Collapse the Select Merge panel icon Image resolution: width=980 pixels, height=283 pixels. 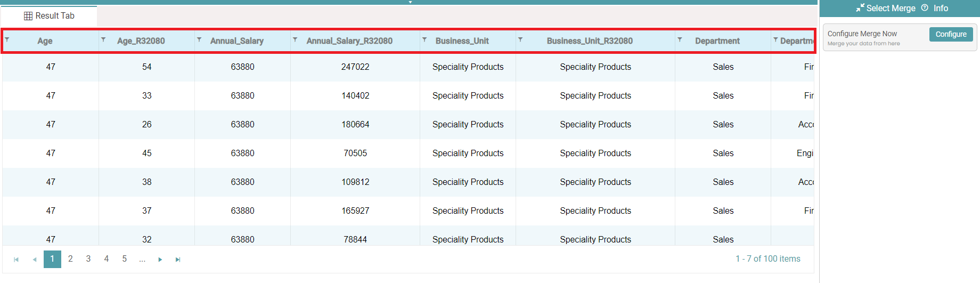tap(860, 8)
